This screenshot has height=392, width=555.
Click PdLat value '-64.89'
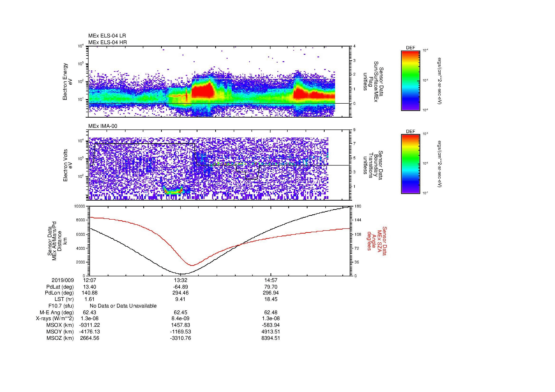tap(181, 287)
